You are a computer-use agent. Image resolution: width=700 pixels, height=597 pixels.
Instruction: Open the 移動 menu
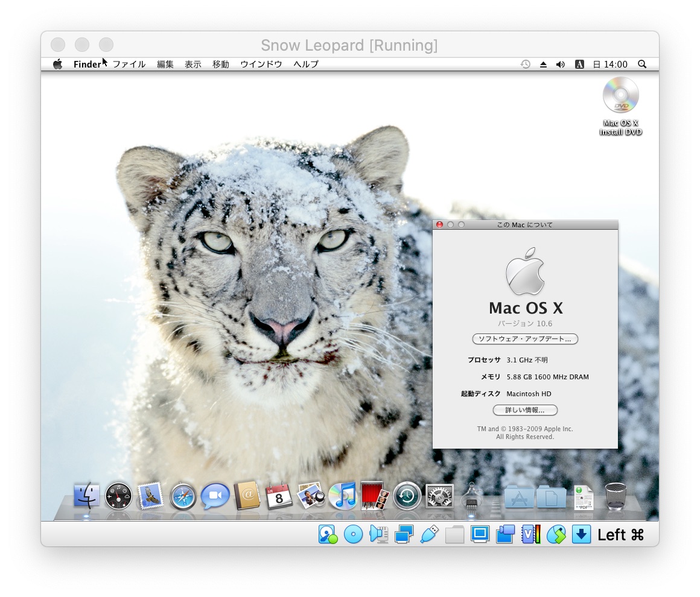pyautogui.click(x=220, y=65)
